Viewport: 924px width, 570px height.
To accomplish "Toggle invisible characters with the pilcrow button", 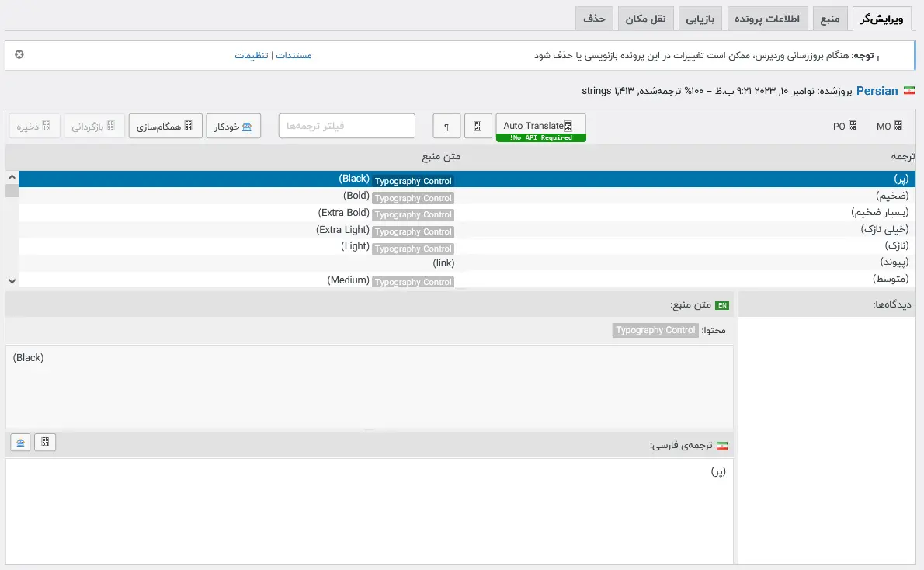I will point(446,126).
